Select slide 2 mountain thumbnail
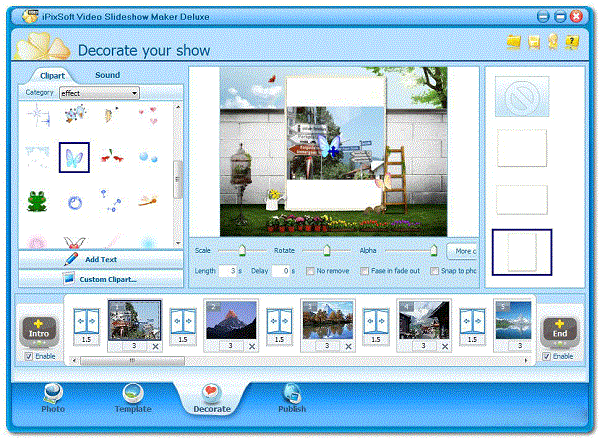600x439 pixels. click(x=231, y=320)
